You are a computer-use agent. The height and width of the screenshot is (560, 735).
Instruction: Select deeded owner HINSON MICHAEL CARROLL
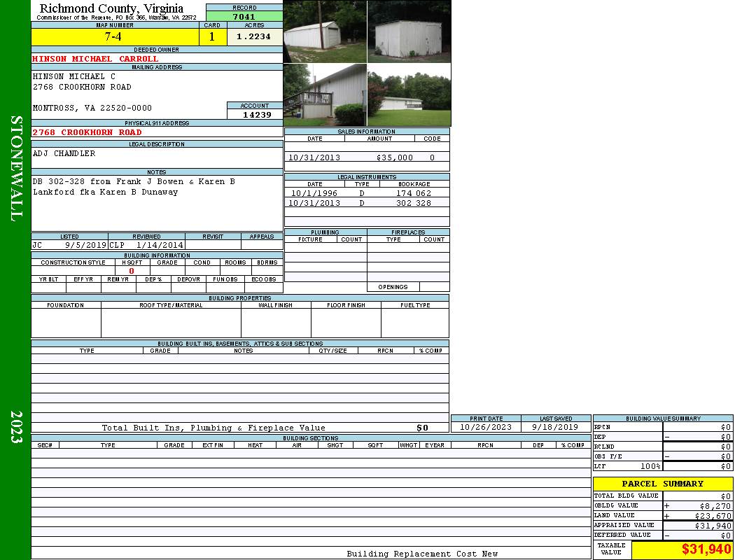click(x=96, y=59)
